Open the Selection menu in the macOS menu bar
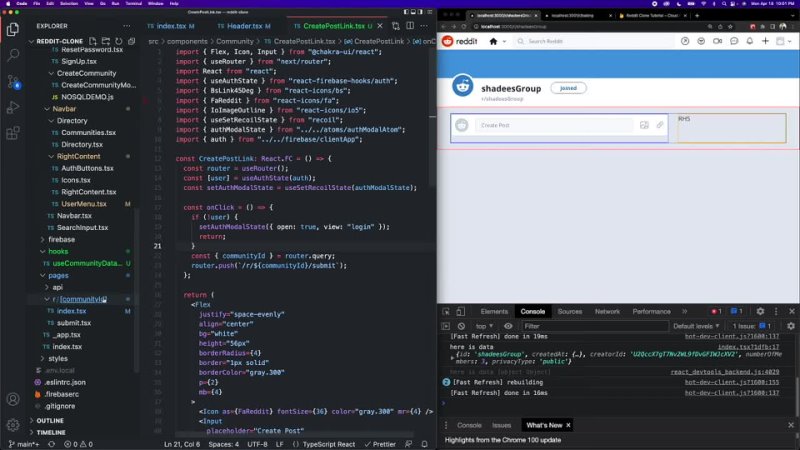The height and width of the screenshot is (450, 800). pos(69,4)
